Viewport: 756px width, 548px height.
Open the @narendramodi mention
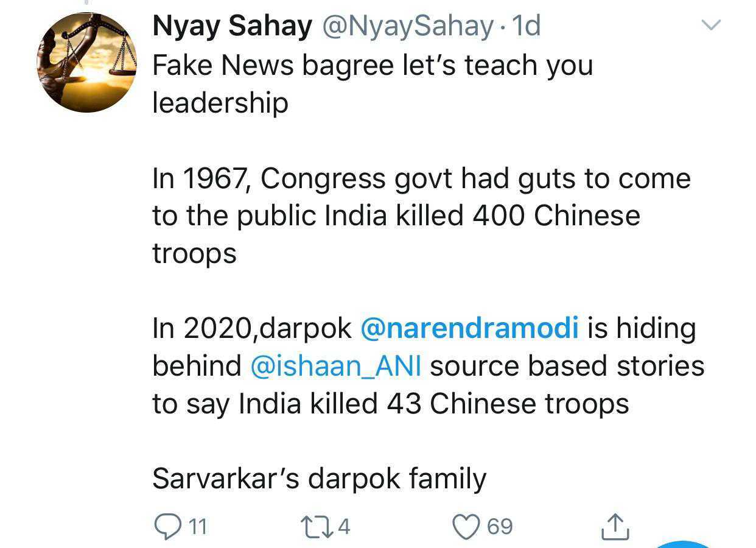469,328
